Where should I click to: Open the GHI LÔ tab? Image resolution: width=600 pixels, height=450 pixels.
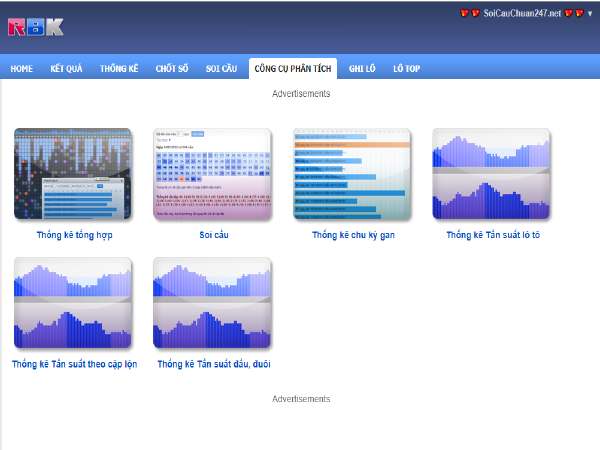pyautogui.click(x=362, y=68)
